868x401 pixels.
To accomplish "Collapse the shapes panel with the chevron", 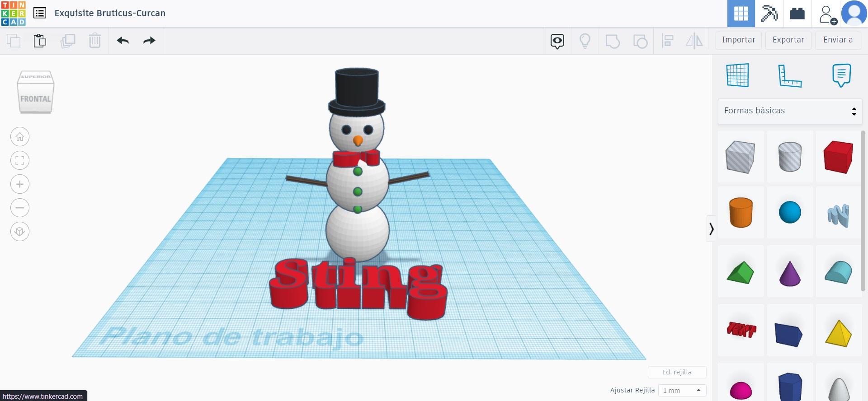I will tap(712, 229).
